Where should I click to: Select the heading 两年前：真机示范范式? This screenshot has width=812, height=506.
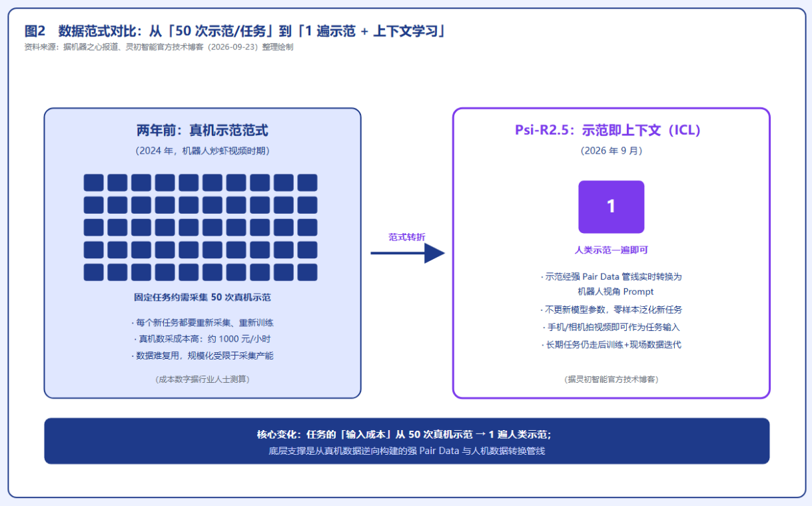click(203, 130)
